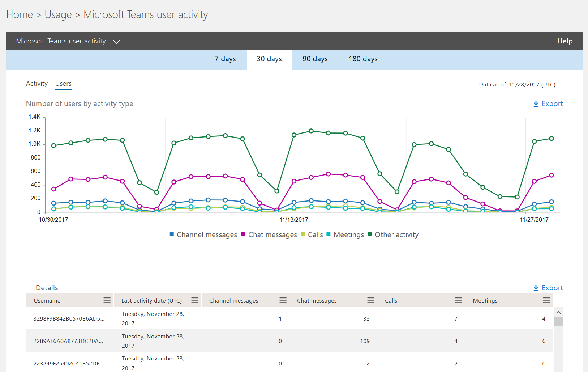Select the 7 days time range
This screenshot has width=588, height=372.
[225, 59]
